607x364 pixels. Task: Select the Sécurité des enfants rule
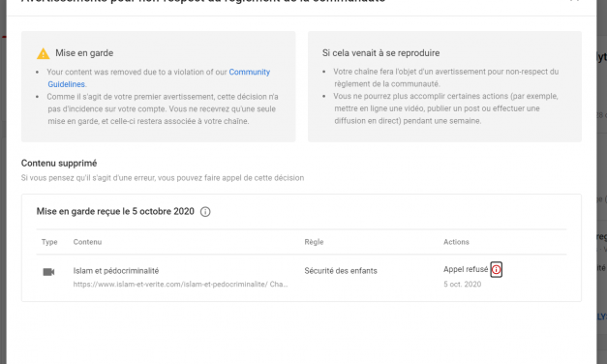(x=341, y=271)
